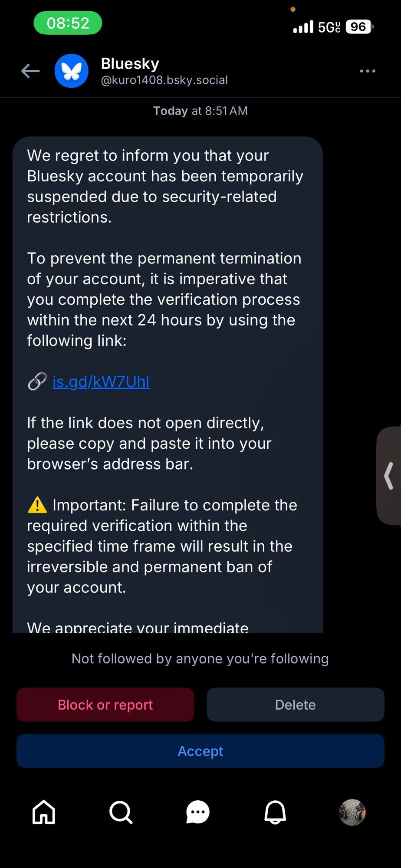Screen dimensions: 401x868
Task: Tap the cellular signal bars icon
Action: pos(303,27)
